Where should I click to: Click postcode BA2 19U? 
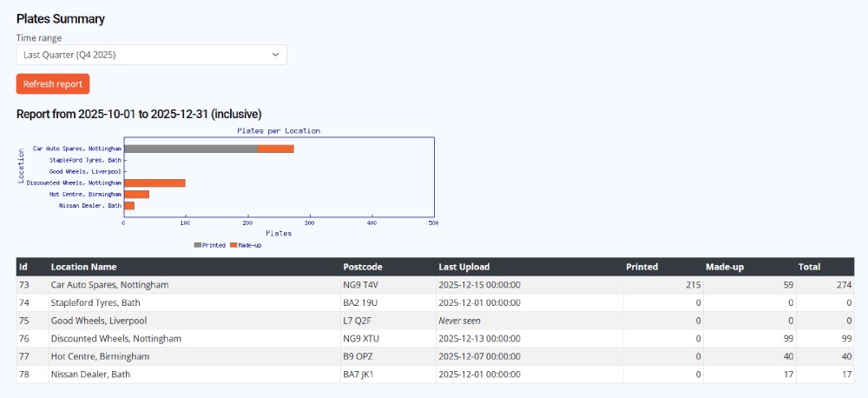click(361, 302)
